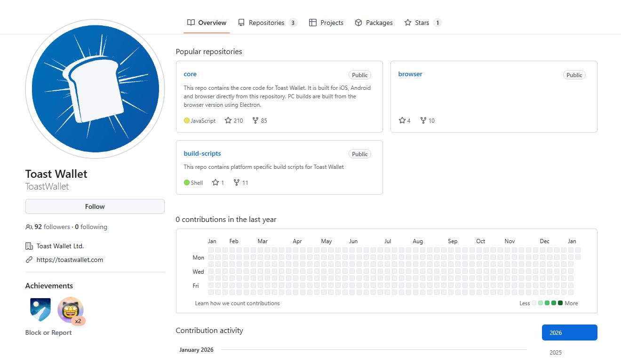The image size is (621, 364).
Task: Click the darkest green legend square
Action: tap(560, 303)
